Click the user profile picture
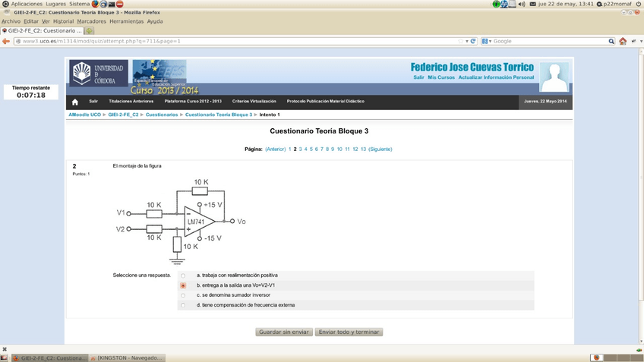 (x=554, y=77)
